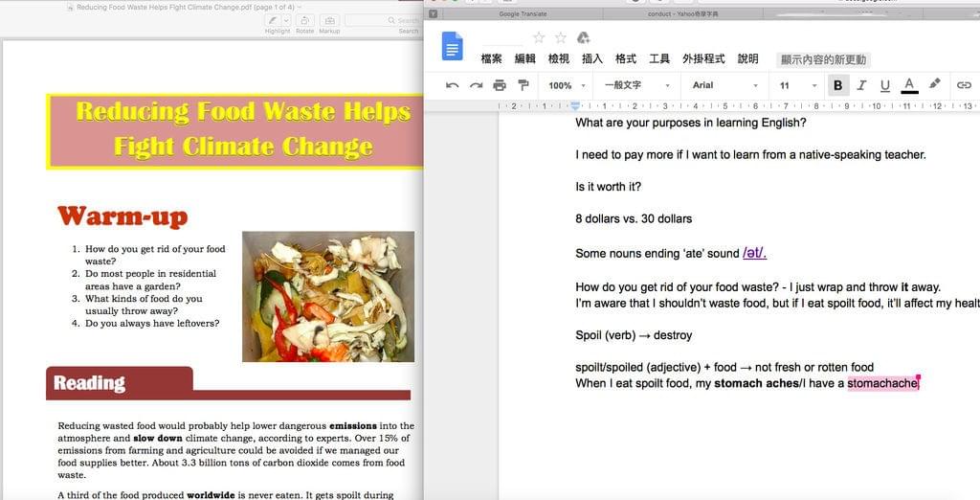Click the untitled document name field
This screenshot has height=500, width=980.
pyautogui.click(x=501, y=39)
